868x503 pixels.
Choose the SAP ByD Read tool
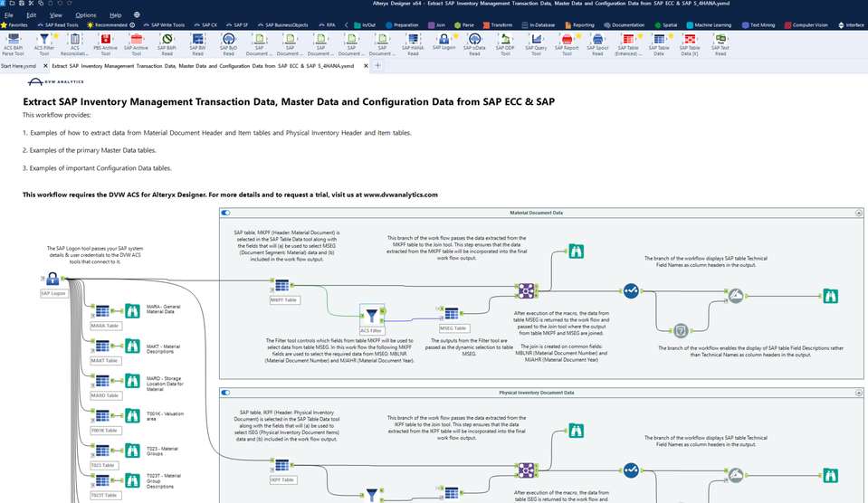coord(229,39)
